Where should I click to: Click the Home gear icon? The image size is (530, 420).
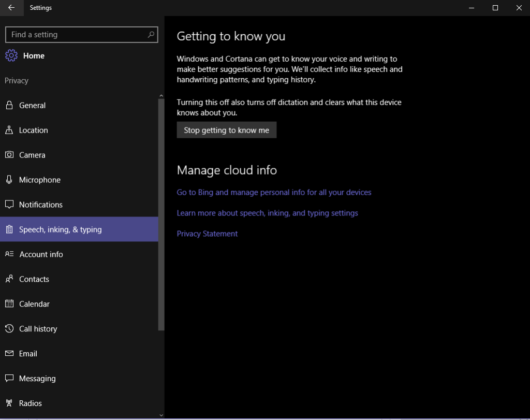[x=11, y=55]
